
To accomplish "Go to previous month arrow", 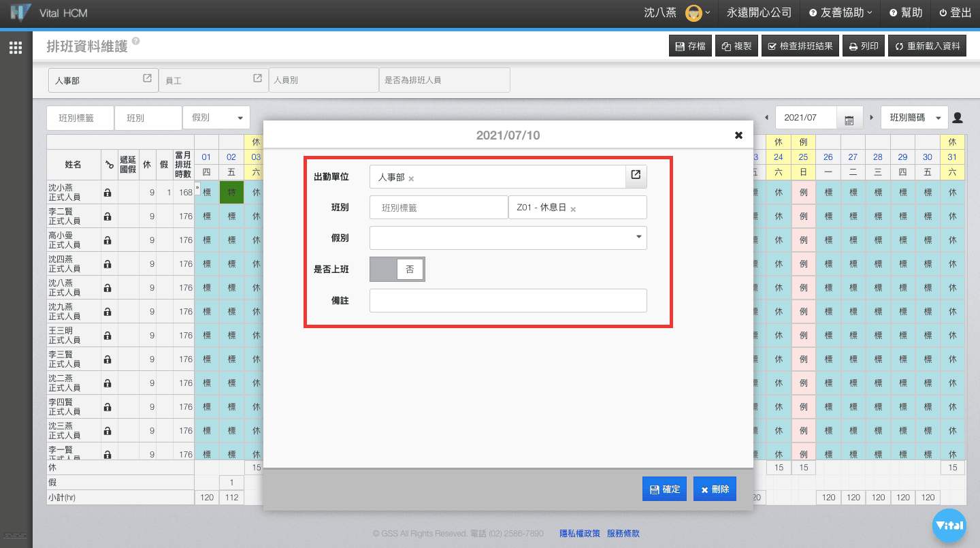I will click(x=767, y=118).
